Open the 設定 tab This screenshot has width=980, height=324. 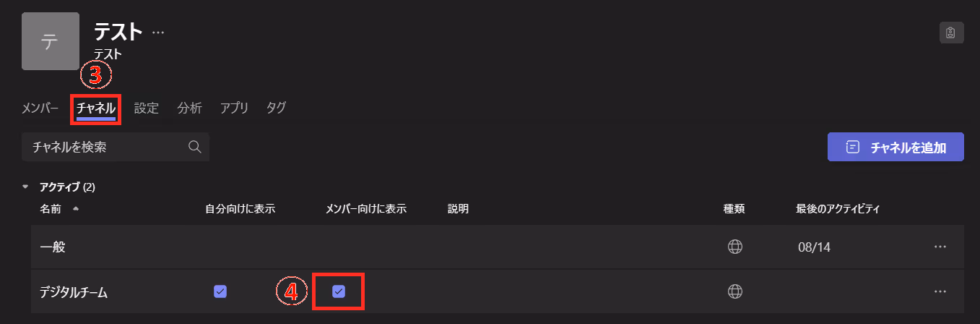point(147,108)
